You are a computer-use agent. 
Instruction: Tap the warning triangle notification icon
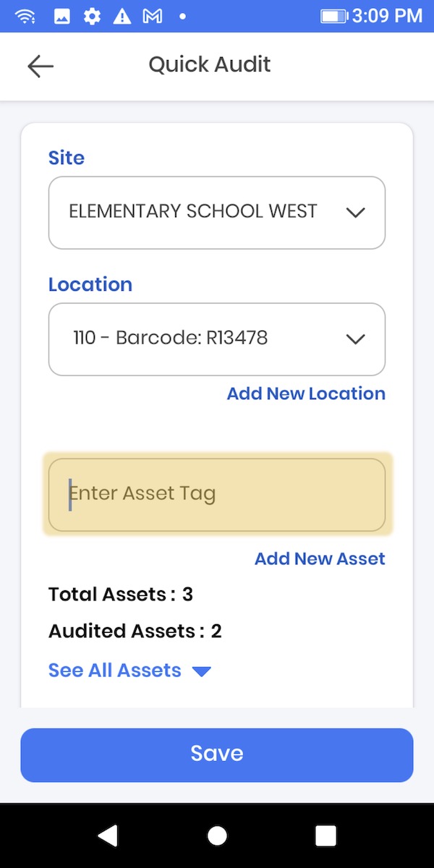122,16
